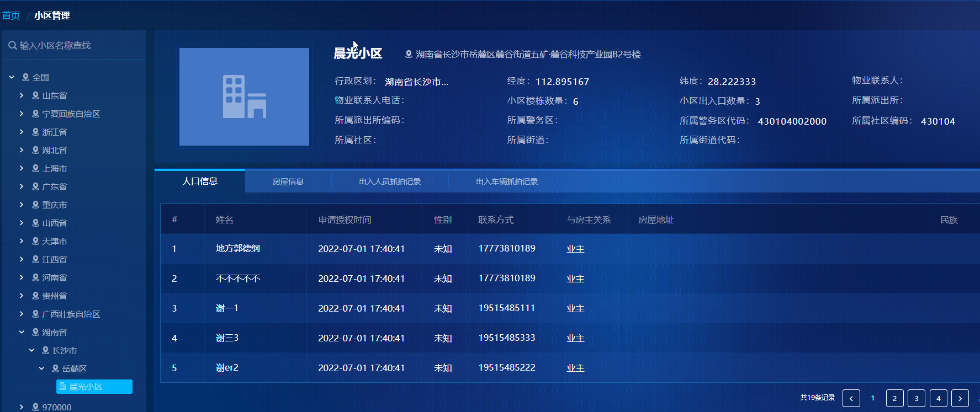
Task: Focus the 输入小区名称查找 search field
Action: coord(74,46)
